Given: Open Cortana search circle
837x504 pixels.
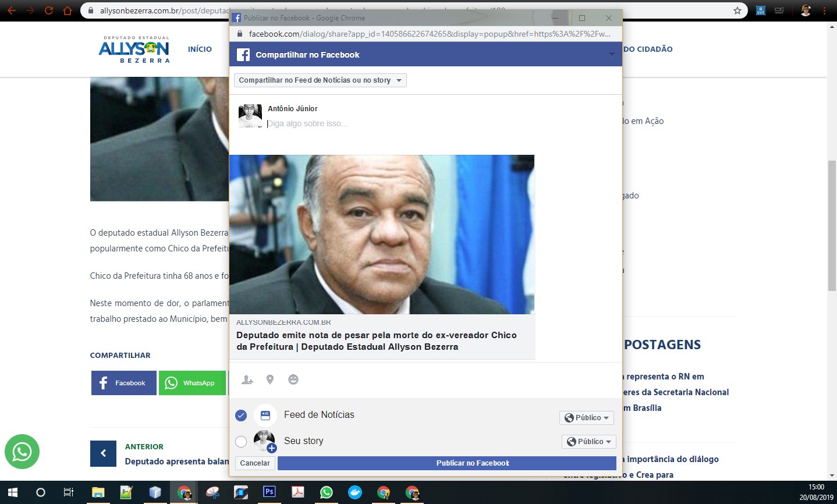Looking at the screenshot, I should point(40,492).
